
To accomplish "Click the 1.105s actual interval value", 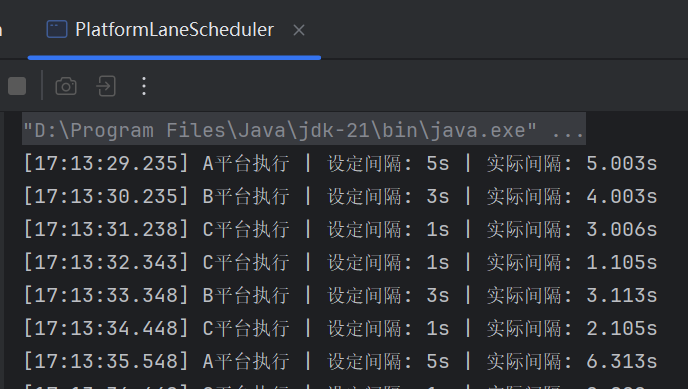I will 621,263.
